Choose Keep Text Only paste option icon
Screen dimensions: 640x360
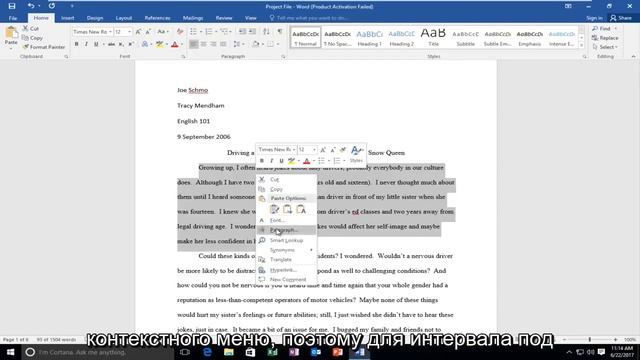click(301, 209)
